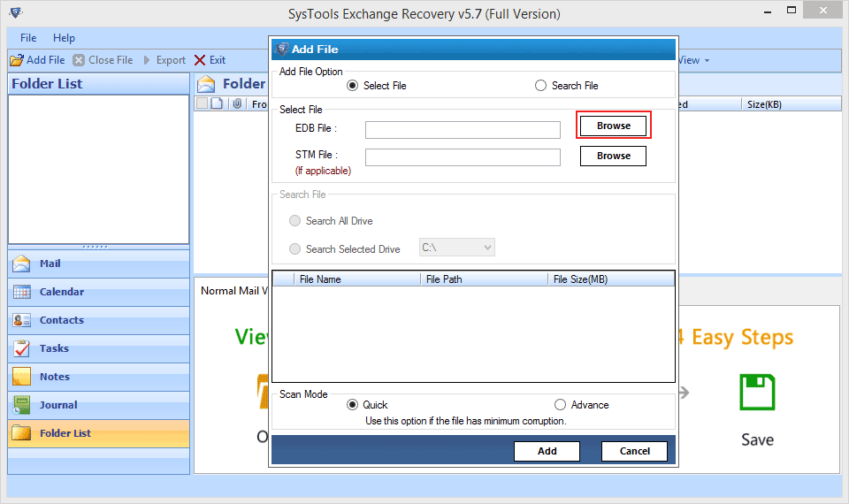Viewport: 849px width, 504px height.
Task: Open the Help menu
Action: click(x=64, y=38)
